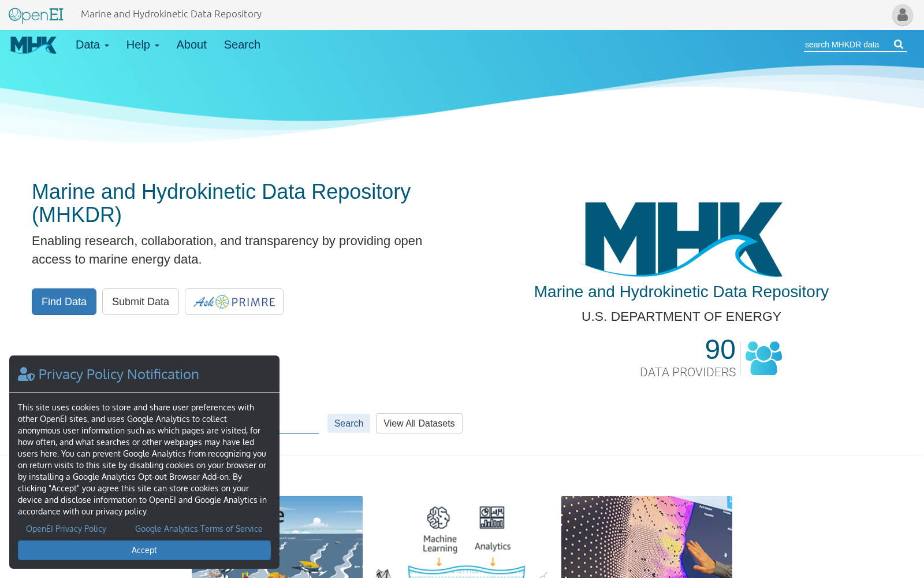Click the Find Data button
Image resolution: width=924 pixels, height=578 pixels.
[64, 302]
